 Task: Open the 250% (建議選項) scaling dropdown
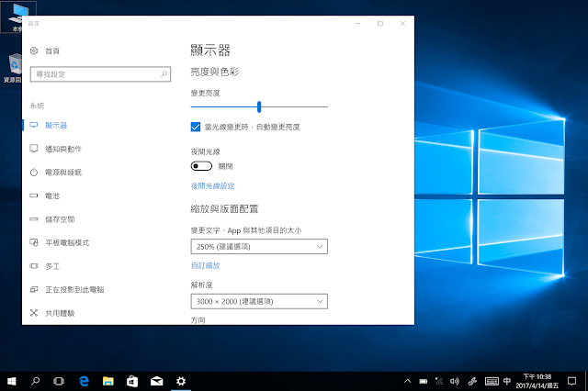(259, 246)
